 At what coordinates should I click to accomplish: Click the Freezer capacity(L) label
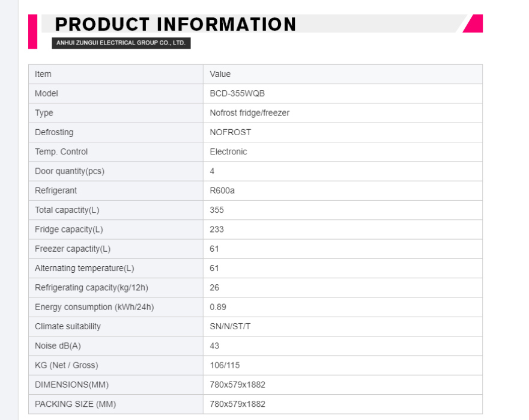73,249
